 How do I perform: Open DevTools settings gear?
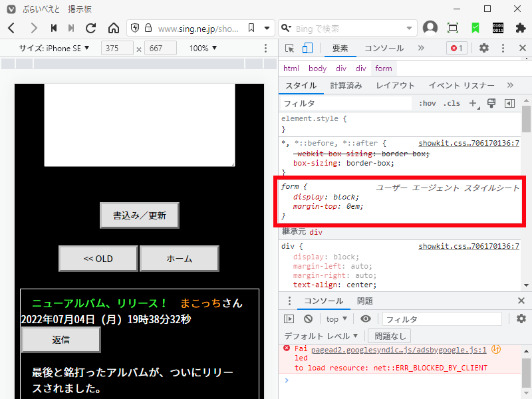484,48
